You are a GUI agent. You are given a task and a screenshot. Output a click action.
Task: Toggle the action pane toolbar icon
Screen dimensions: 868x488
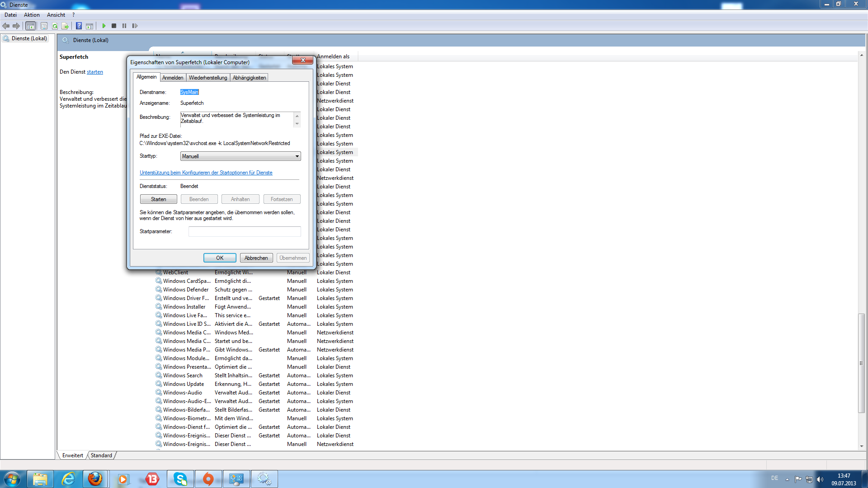[x=90, y=26]
